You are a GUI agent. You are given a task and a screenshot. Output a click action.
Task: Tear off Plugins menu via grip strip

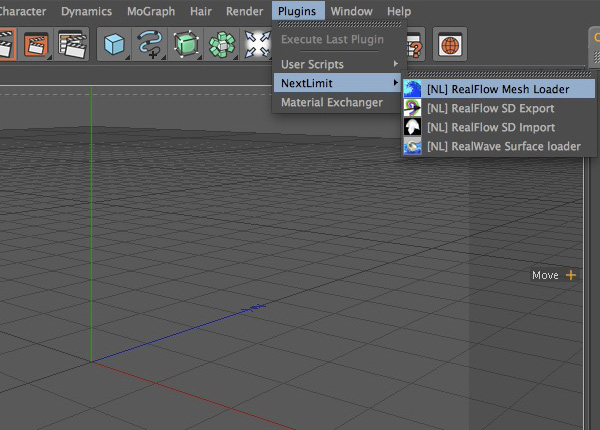click(340, 24)
